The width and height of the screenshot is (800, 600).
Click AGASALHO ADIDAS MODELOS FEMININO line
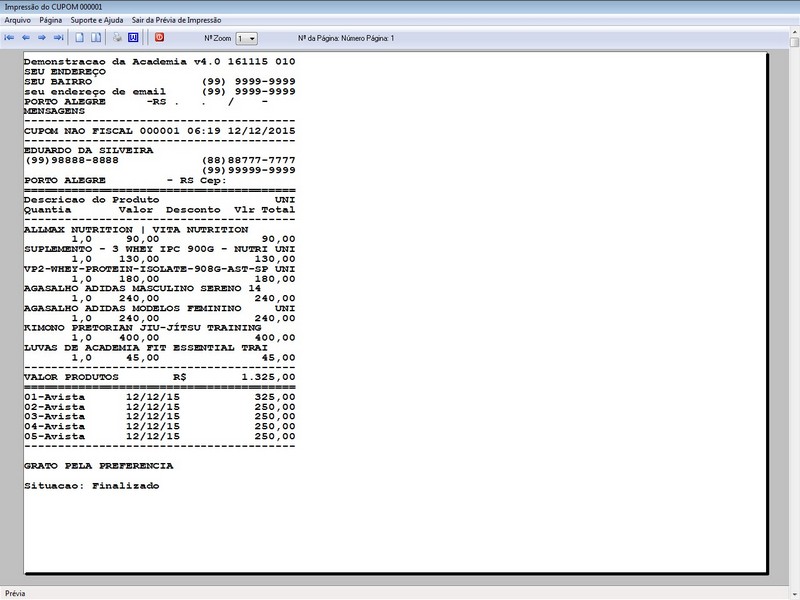click(x=160, y=309)
